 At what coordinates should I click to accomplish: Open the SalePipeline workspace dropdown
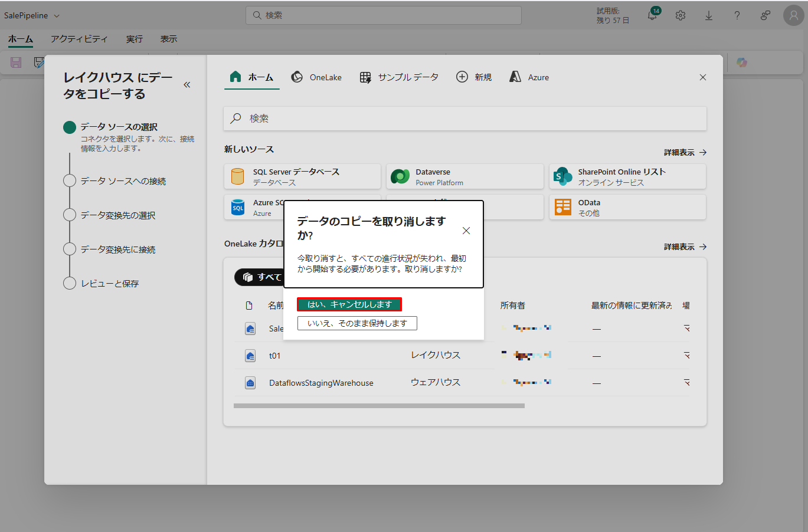click(x=32, y=16)
